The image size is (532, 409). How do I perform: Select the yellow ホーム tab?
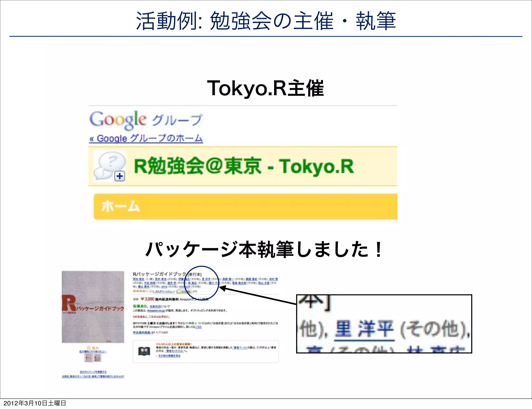tap(245, 207)
